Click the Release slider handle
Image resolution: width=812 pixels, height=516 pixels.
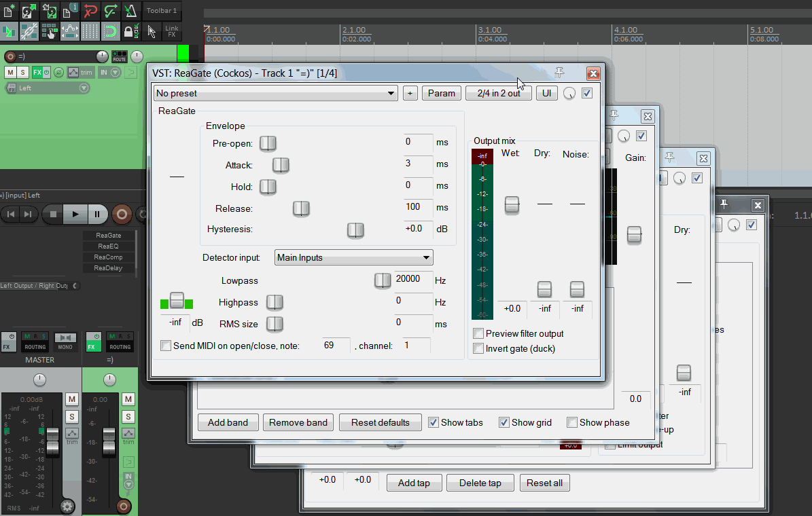pos(301,208)
